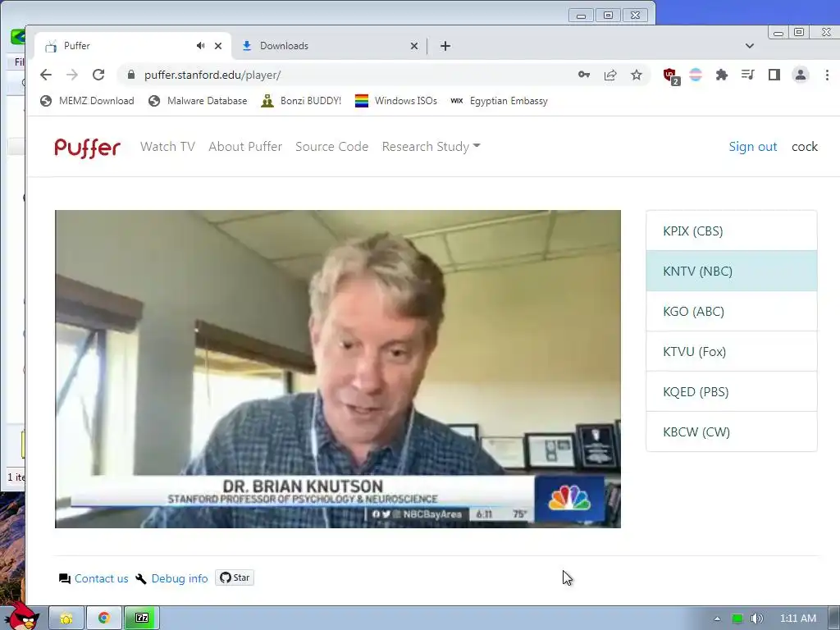Open the Debug info link
This screenshot has width=840, height=630.
pos(180,578)
